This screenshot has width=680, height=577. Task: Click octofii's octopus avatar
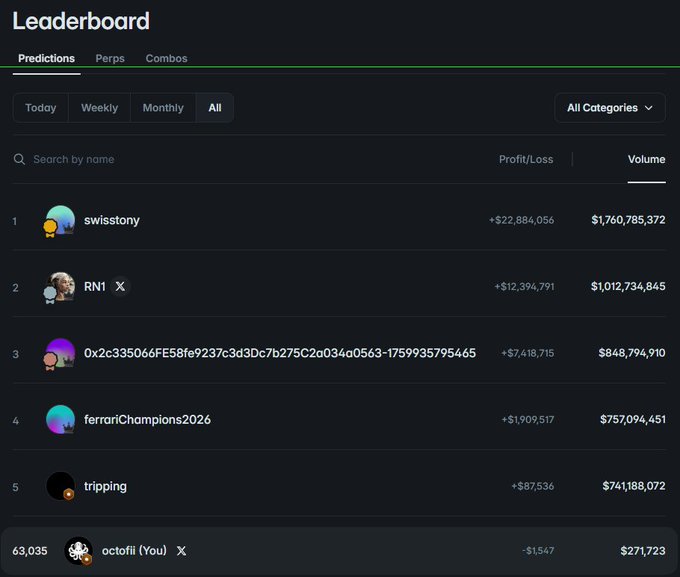click(78, 551)
